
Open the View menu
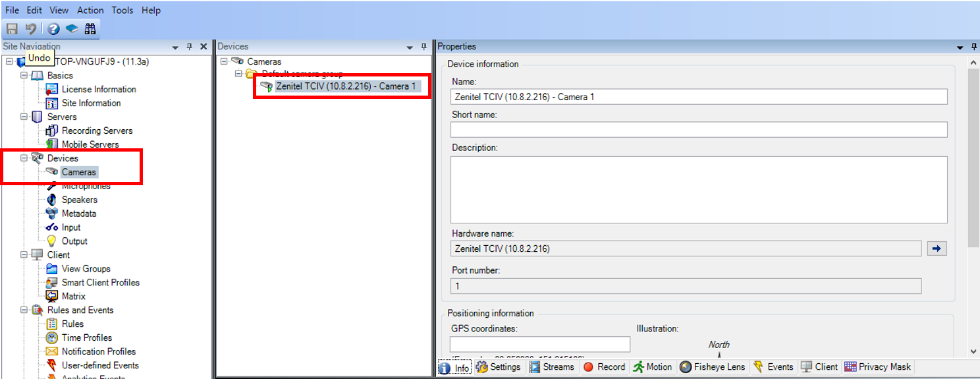pyautogui.click(x=59, y=11)
